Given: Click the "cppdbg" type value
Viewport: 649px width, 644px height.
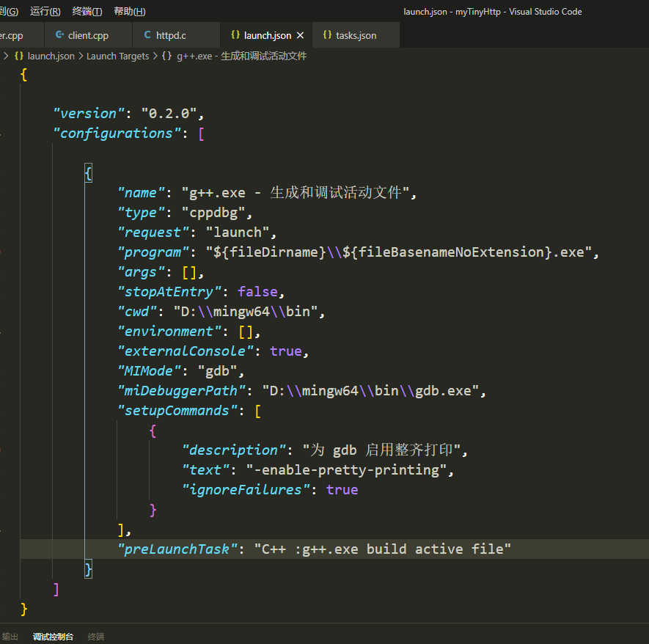Looking at the screenshot, I should coord(213,213).
